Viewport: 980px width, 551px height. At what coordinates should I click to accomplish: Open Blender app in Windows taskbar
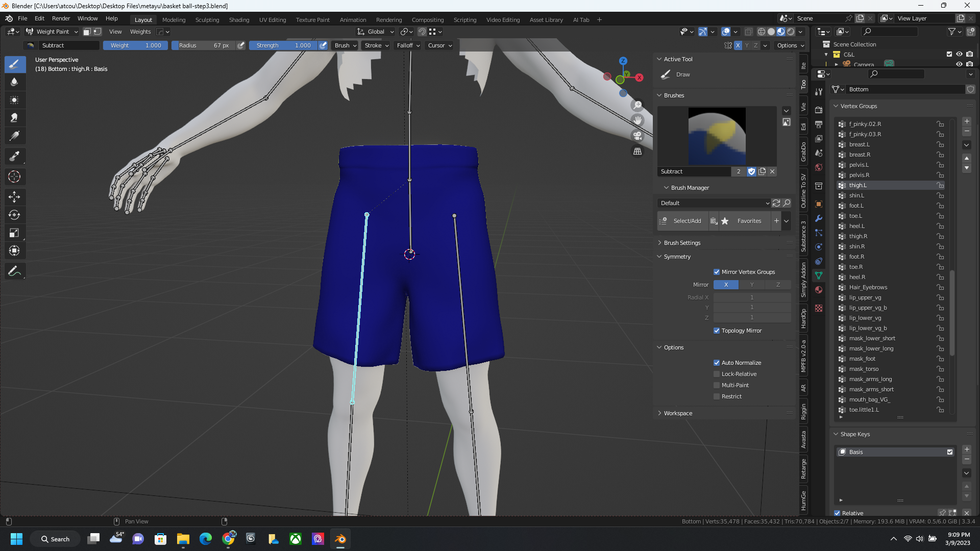(340, 539)
